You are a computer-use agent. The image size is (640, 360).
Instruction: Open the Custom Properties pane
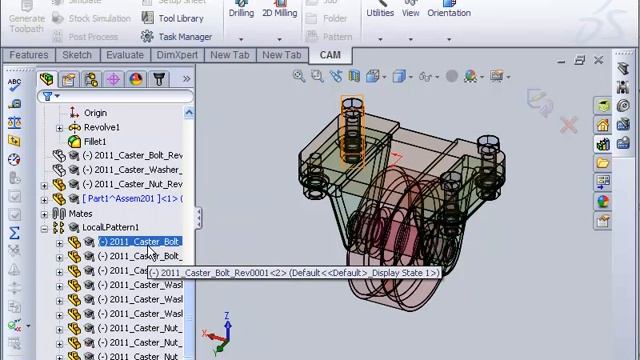[x=602, y=221]
